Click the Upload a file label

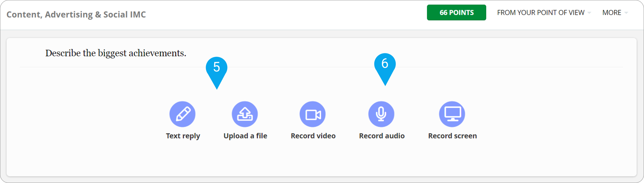point(245,136)
